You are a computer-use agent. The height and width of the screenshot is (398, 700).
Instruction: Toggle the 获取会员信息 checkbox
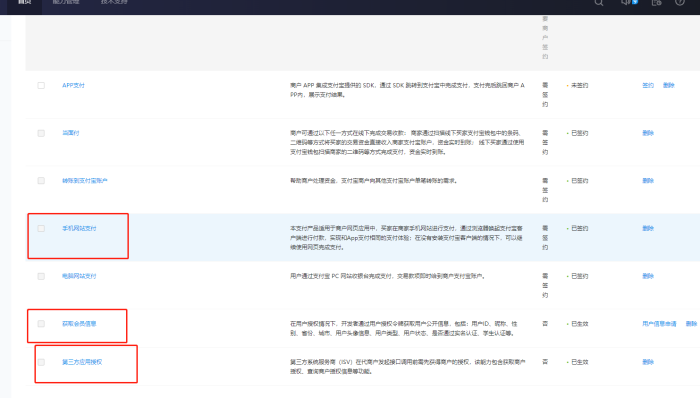point(41,323)
